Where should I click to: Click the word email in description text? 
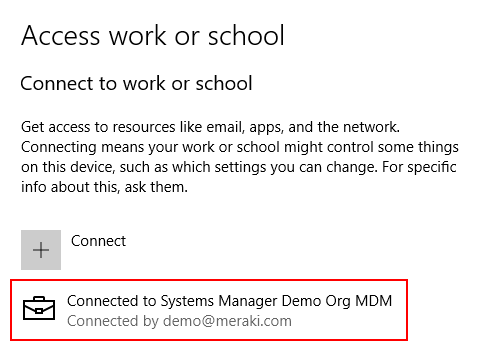(x=225, y=127)
